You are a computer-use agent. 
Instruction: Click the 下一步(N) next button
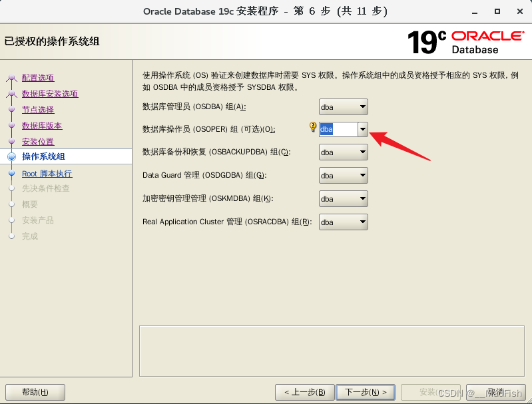point(366,393)
